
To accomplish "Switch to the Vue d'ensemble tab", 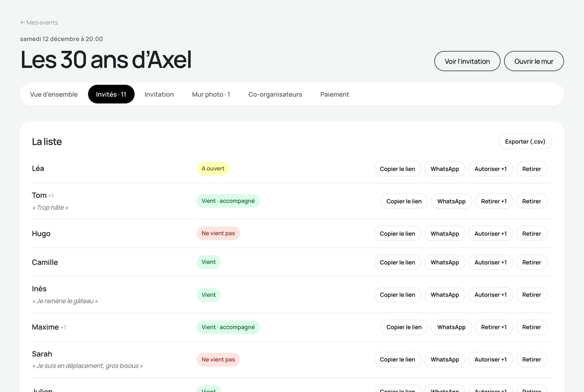I will [x=54, y=94].
